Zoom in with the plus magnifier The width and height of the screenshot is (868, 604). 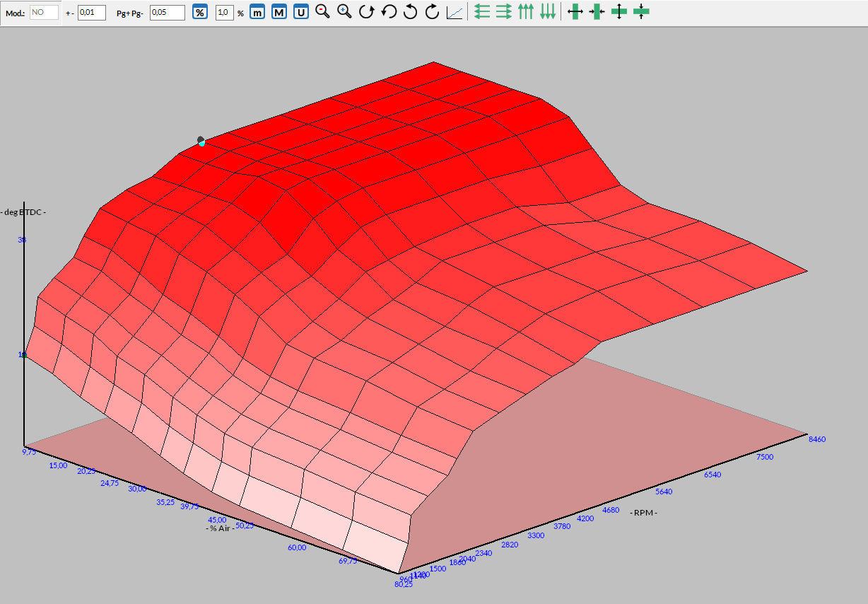pos(345,12)
